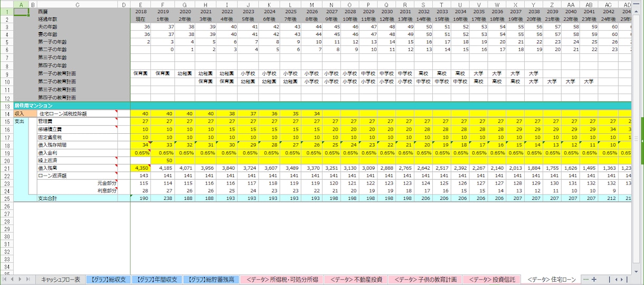Open the キャッシュフロー表 sheet tab

(61, 279)
